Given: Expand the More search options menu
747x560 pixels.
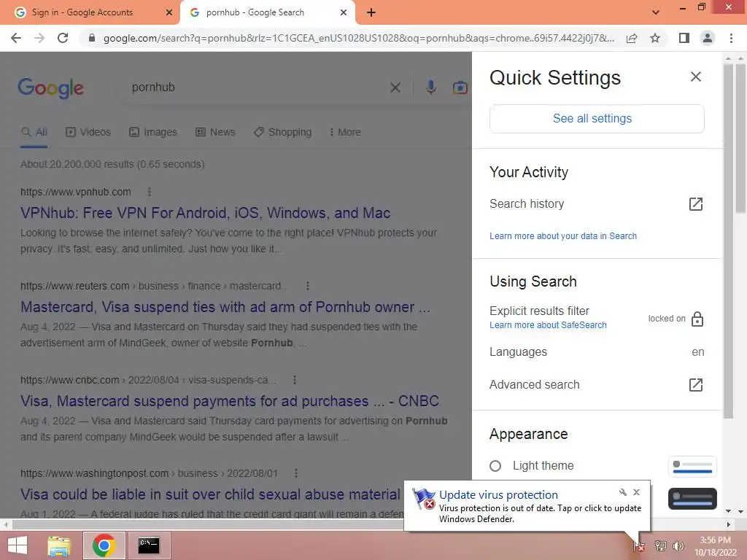Looking at the screenshot, I should 345,133.
